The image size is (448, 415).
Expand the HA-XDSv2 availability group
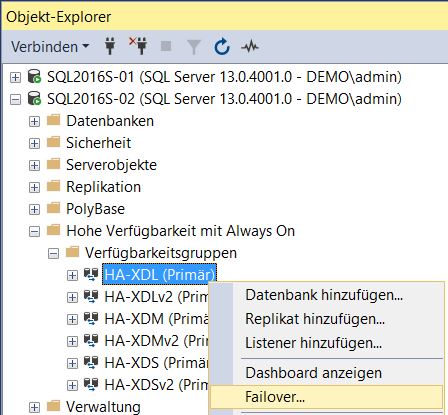click(72, 385)
